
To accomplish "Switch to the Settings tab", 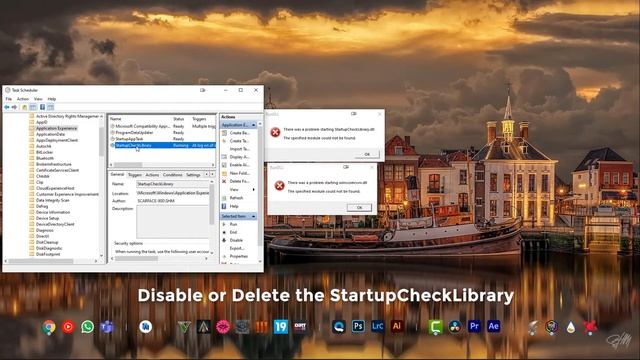I will pos(193,175).
